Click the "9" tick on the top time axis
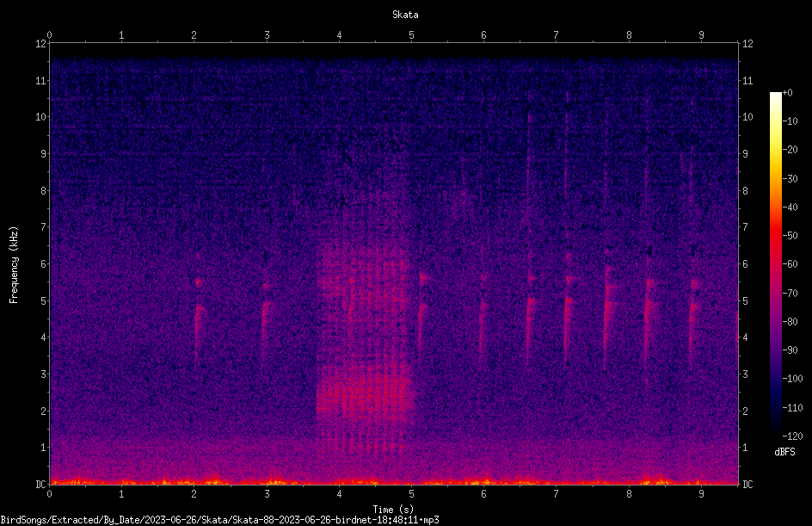This screenshot has height=526, width=812. point(701,35)
